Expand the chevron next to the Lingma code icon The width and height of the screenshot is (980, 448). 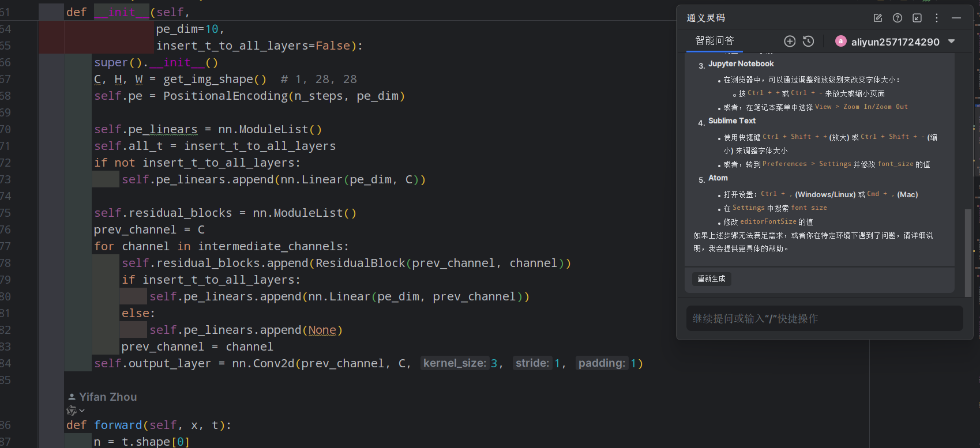point(82,411)
